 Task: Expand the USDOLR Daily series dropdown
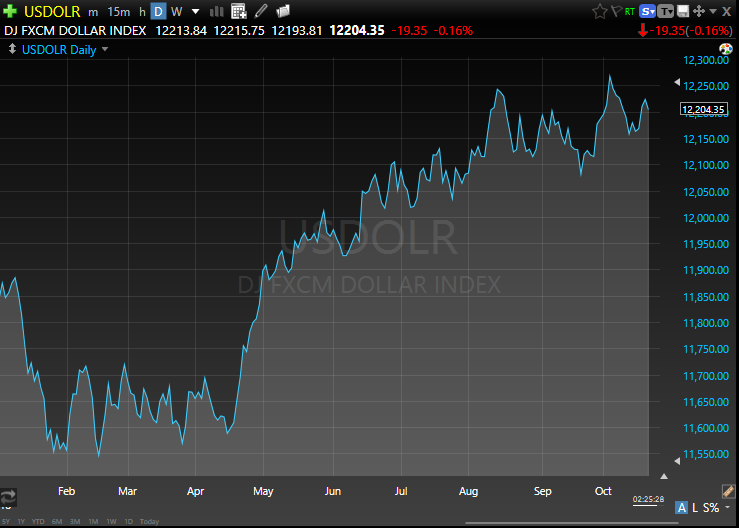pos(105,49)
